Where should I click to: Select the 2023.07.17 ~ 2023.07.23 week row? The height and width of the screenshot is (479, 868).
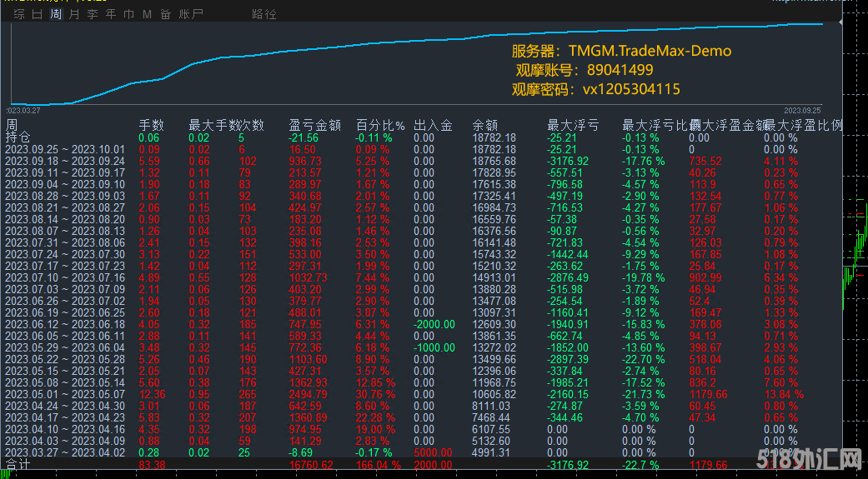coord(401,266)
